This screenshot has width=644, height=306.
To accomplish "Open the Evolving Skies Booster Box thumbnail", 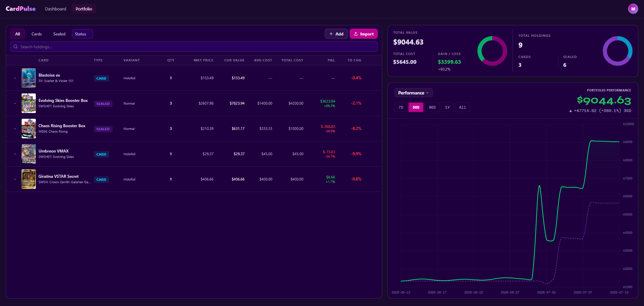I will tap(29, 103).
